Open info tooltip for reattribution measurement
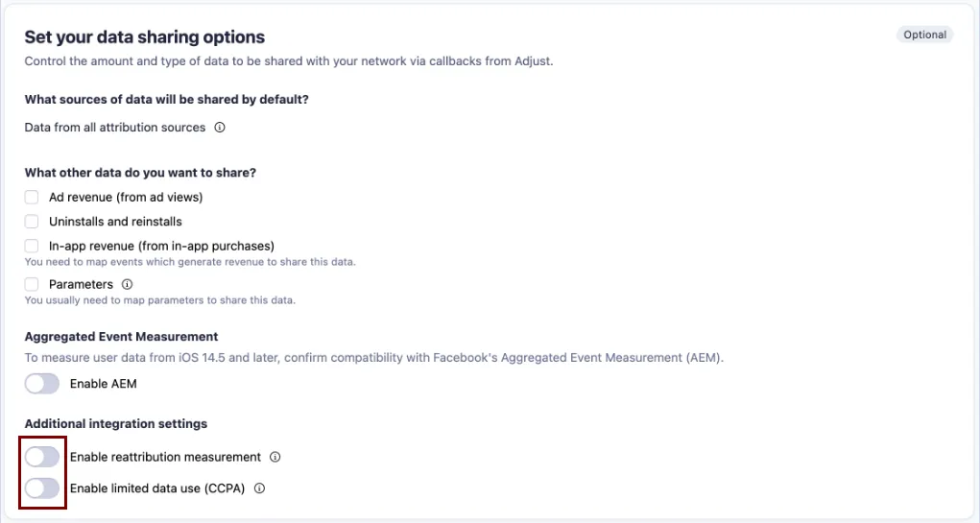The width and height of the screenshot is (980, 523). (275, 458)
